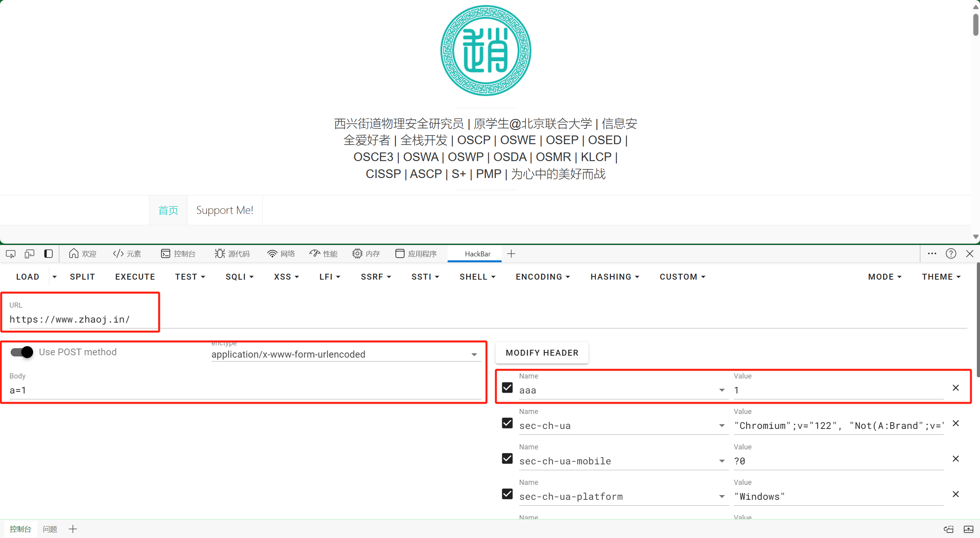Click the inspect element picker icon
980x538 pixels.
(x=11, y=254)
